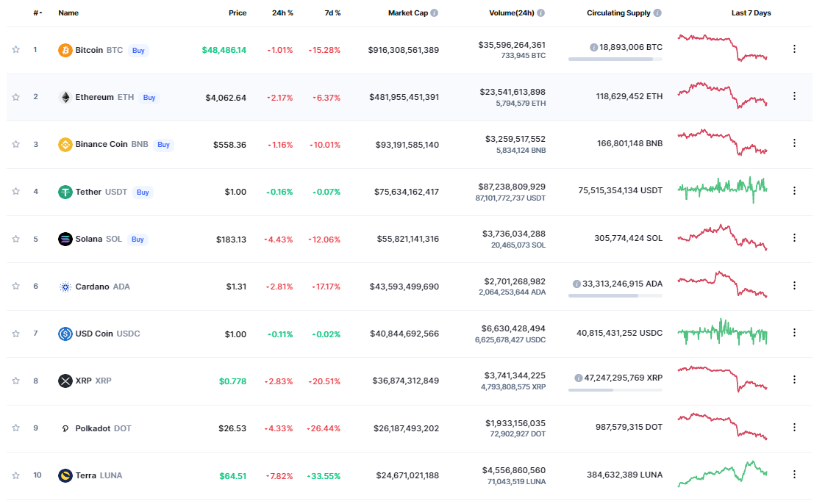814x504 pixels.
Task: Click the XRP coin logo
Action: click(65, 381)
